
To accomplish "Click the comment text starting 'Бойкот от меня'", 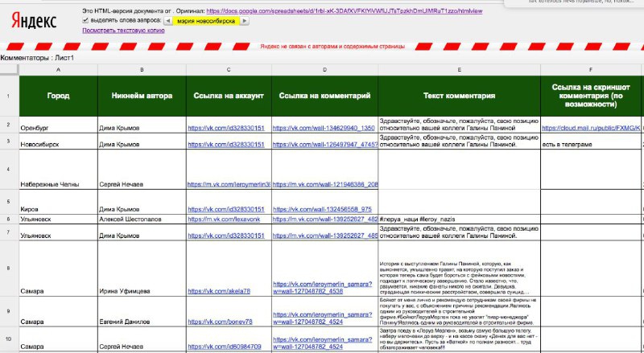I will tap(459, 311).
